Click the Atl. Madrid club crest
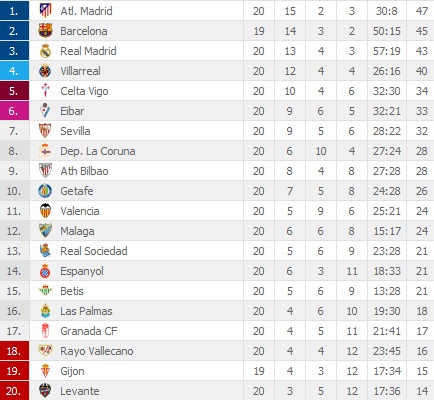Screen dimensions: 434x400 [45, 11]
